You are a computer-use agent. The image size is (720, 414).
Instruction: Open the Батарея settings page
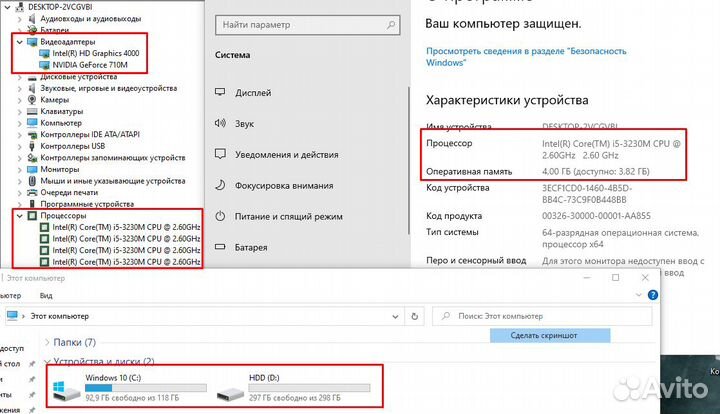[x=252, y=247]
